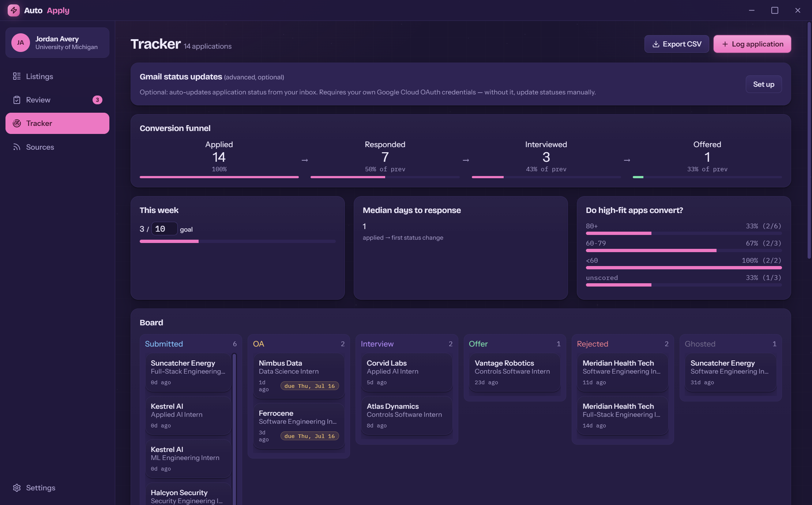The width and height of the screenshot is (812, 505).
Task: Click the 'Gmail status updates' heading
Action: pyautogui.click(x=181, y=76)
